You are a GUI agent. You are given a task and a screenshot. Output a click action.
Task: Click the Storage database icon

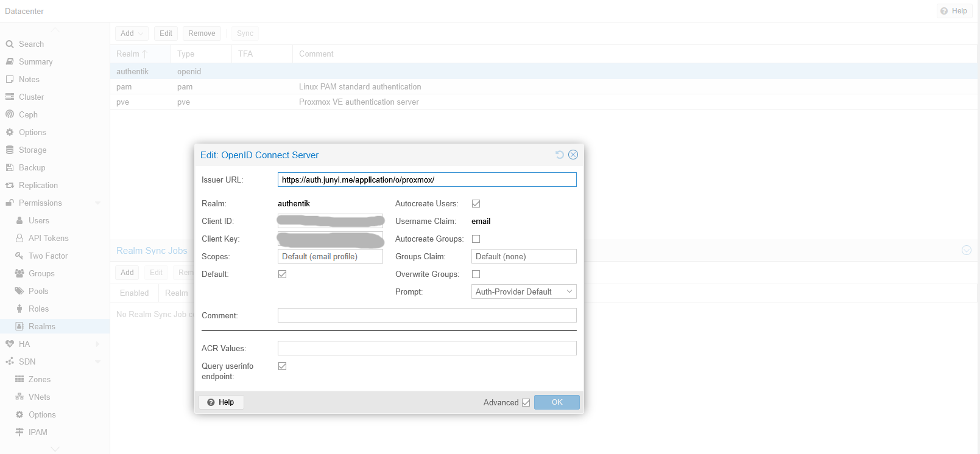click(x=10, y=150)
